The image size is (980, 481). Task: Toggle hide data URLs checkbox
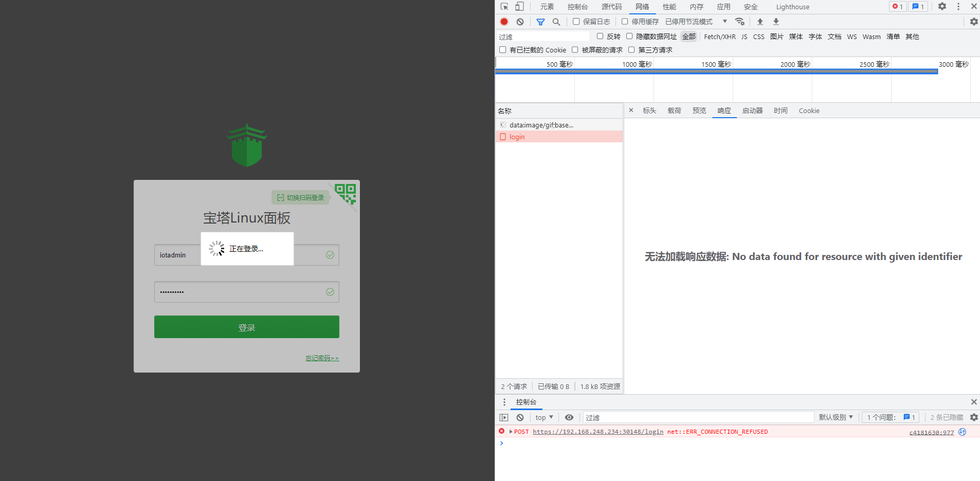tap(629, 36)
